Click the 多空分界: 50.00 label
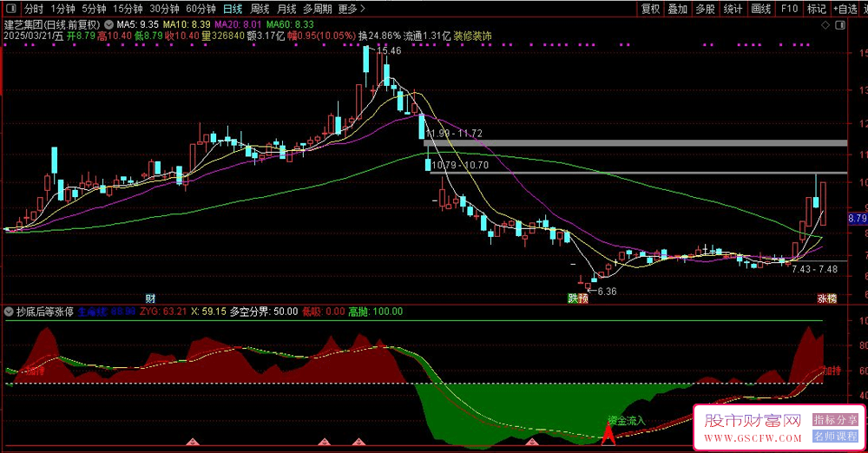 (x=264, y=312)
